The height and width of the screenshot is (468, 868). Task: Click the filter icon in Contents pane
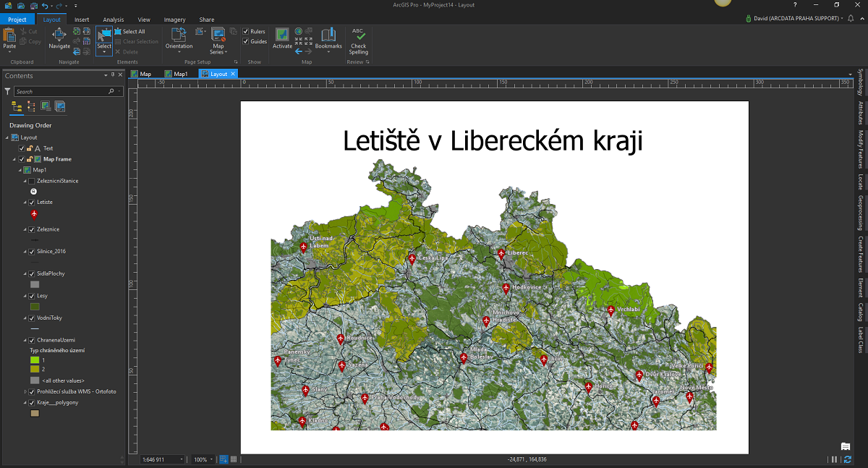point(7,92)
